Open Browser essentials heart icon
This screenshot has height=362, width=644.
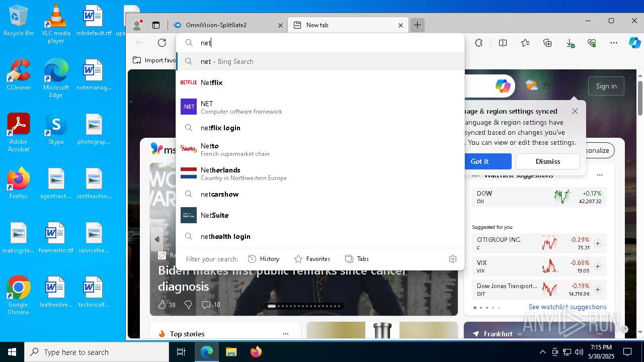point(592,43)
